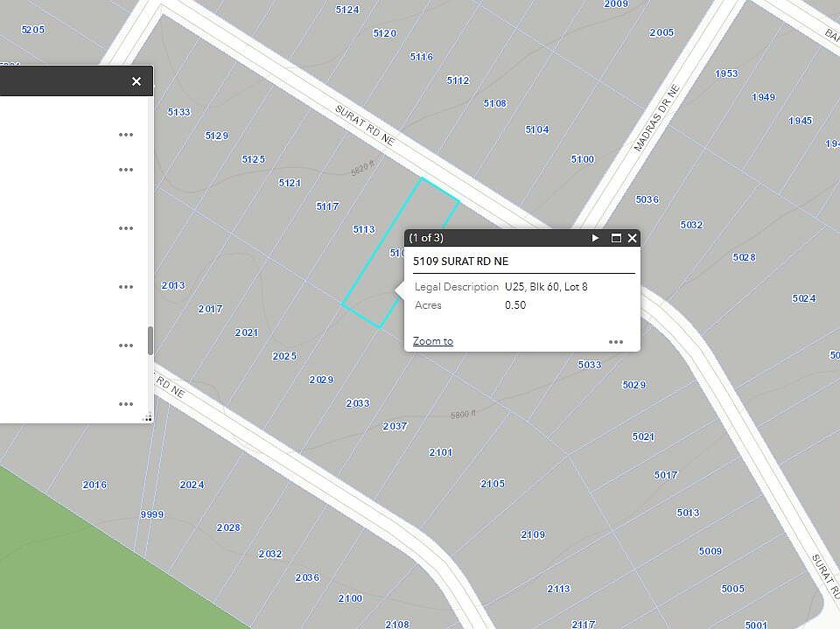
Task: Click the left panel scrollbar thumb
Action: (150, 340)
